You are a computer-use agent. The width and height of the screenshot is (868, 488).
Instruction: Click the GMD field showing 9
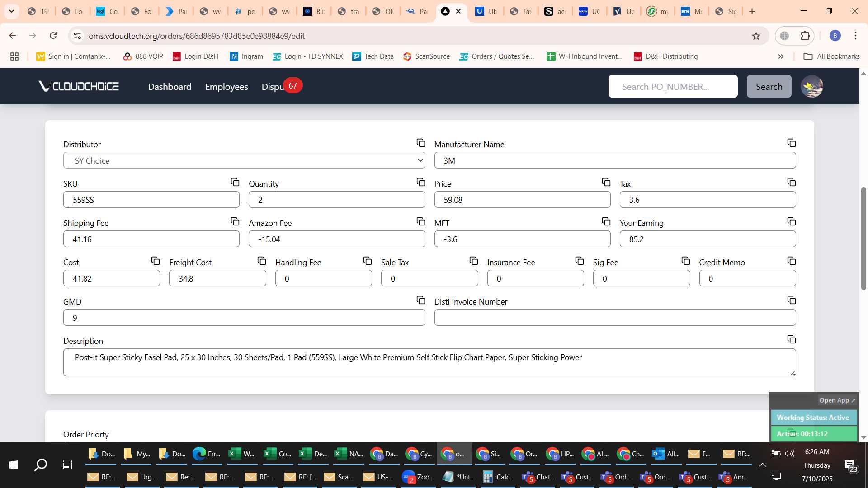[244, 318]
